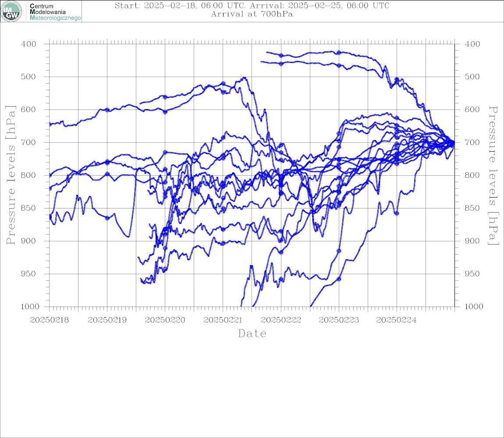Click the left axis value 800

(x=28, y=175)
